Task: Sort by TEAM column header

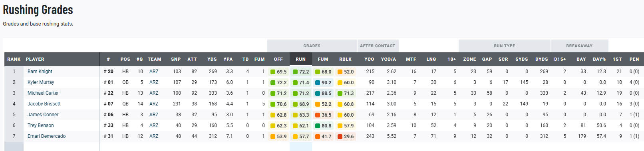Action: coord(155,59)
